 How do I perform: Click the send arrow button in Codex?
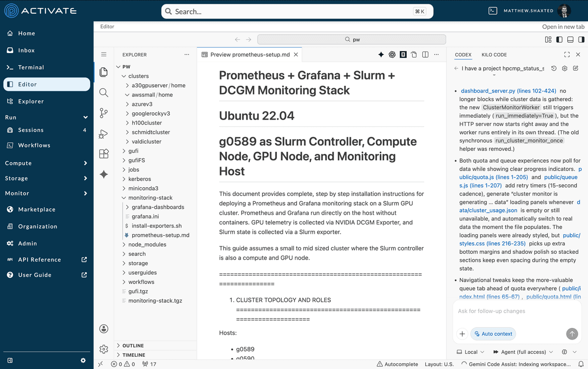pos(572,334)
